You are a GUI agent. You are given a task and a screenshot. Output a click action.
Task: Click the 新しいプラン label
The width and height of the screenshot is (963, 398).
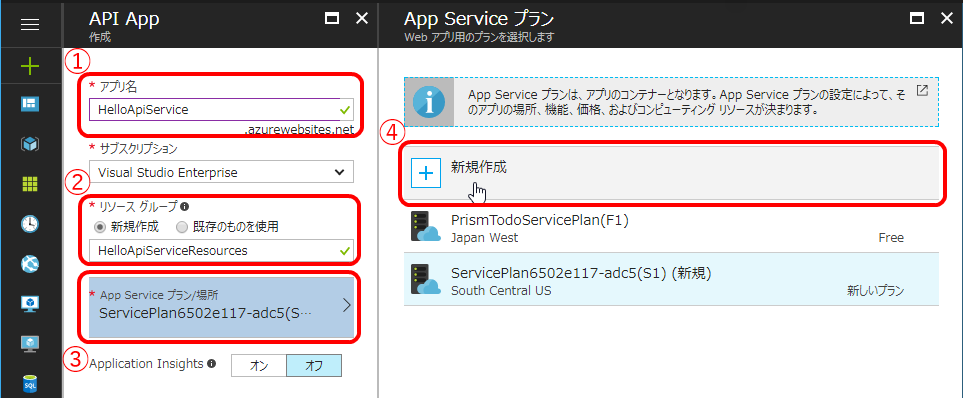coord(876,291)
